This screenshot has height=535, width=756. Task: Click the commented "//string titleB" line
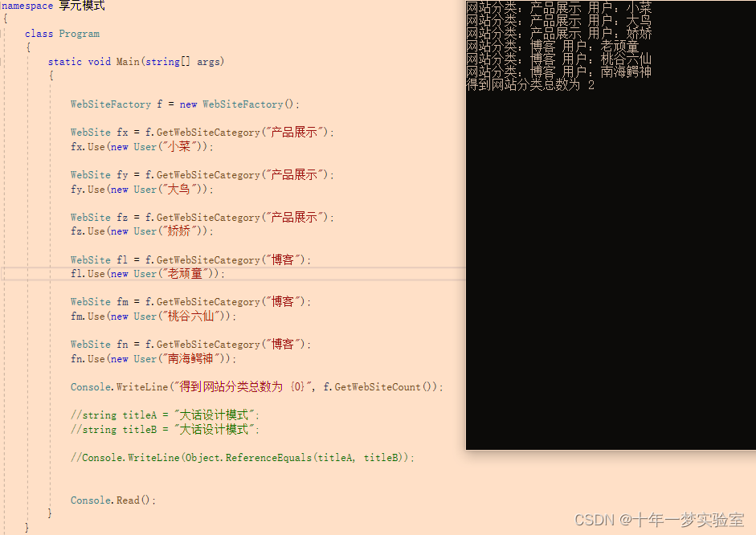click(166, 430)
